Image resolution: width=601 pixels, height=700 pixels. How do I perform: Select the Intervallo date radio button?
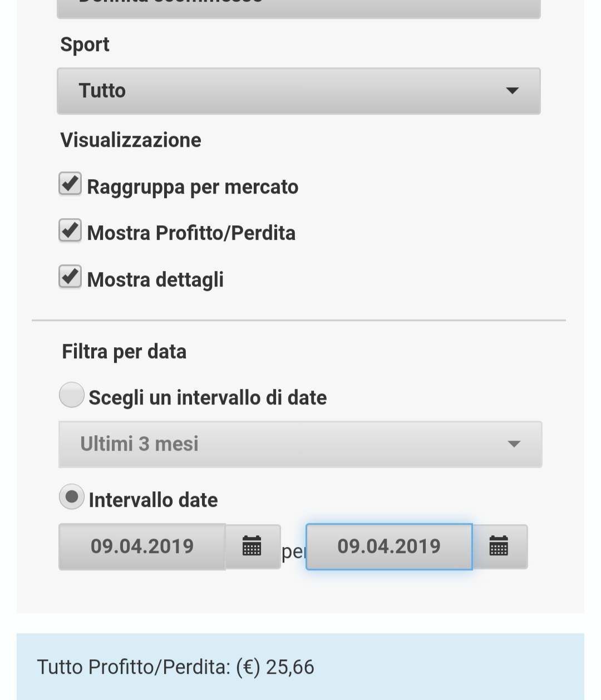point(72,497)
